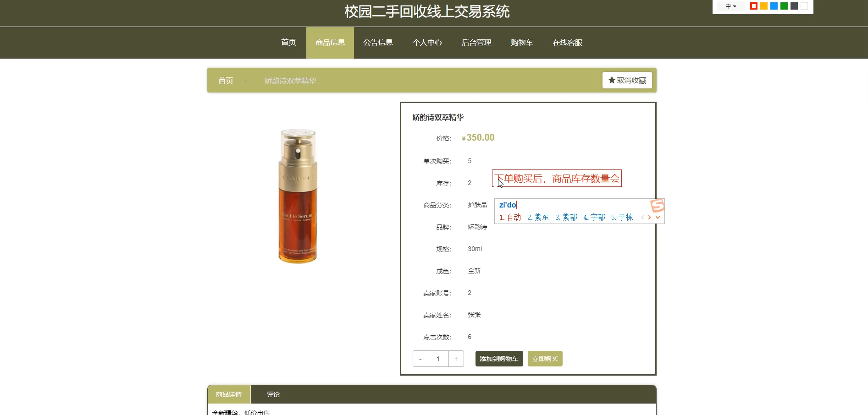Open 公告信息 in the navigation bar
Image resolution: width=868 pixels, height=415 pixels.
[378, 43]
